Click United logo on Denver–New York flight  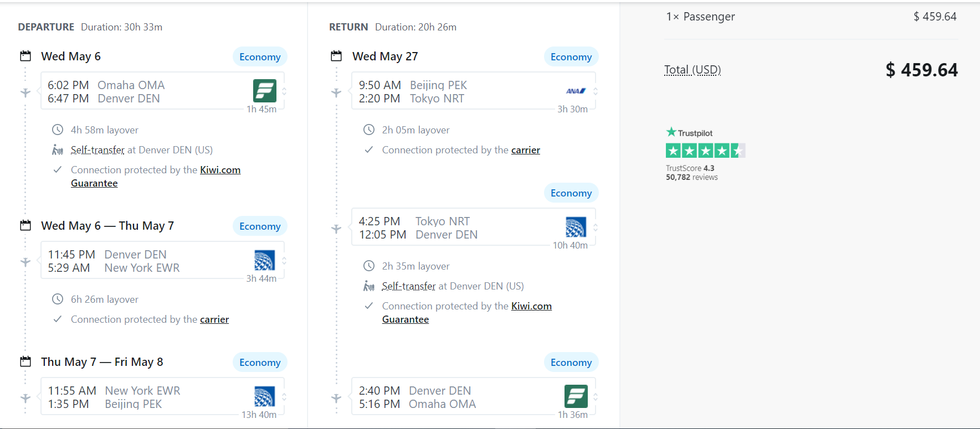pyautogui.click(x=264, y=260)
